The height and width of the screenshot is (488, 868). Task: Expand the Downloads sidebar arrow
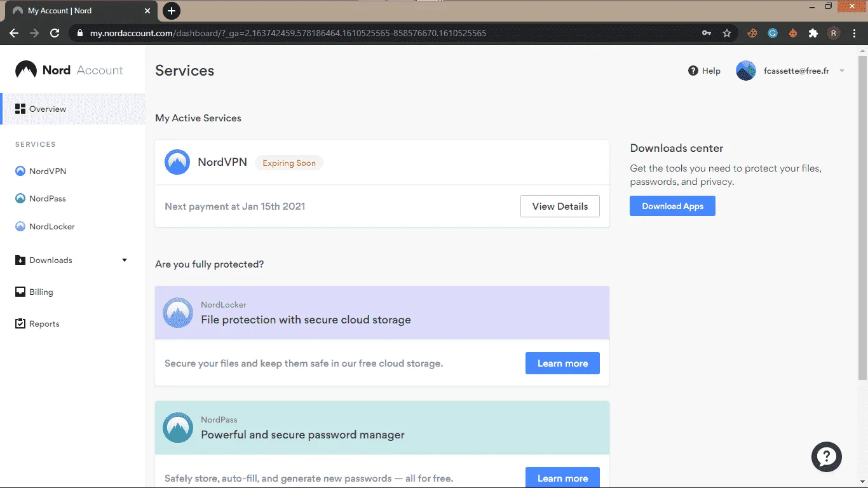(125, 260)
